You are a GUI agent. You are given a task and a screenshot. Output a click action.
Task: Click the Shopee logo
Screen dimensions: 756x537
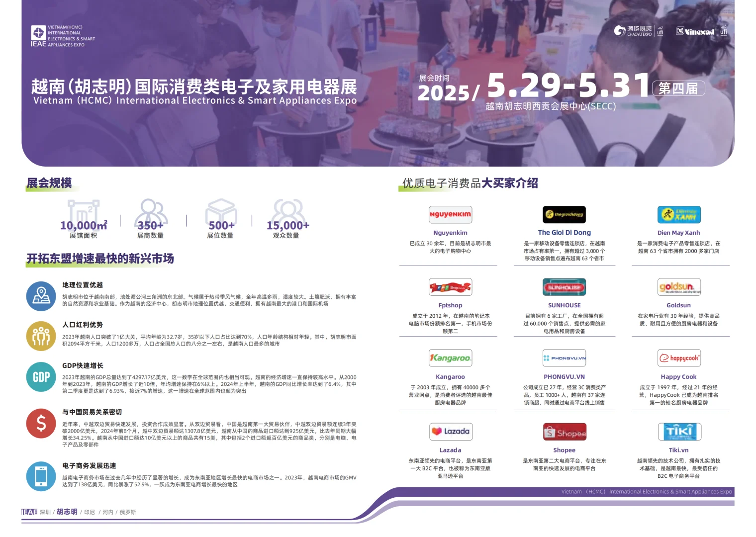(x=564, y=432)
